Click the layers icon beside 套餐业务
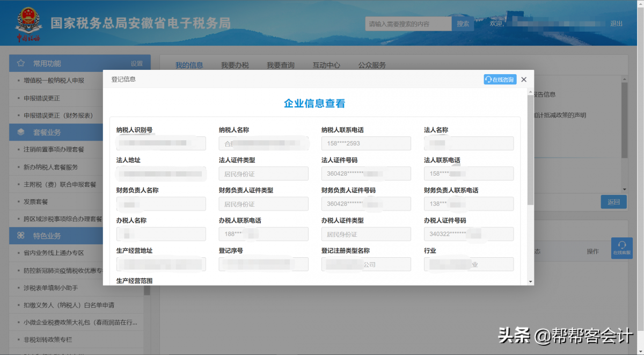Viewport: 644px width, 355px height. [21, 132]
